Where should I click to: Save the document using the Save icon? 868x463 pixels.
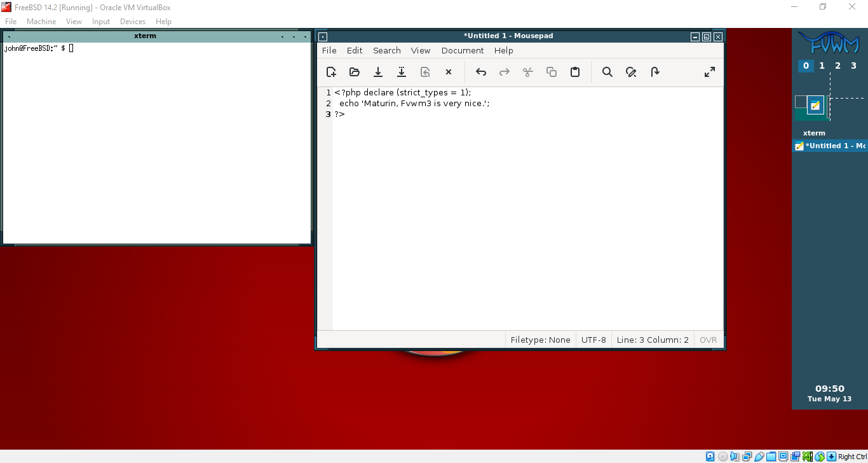pos(378,73)
